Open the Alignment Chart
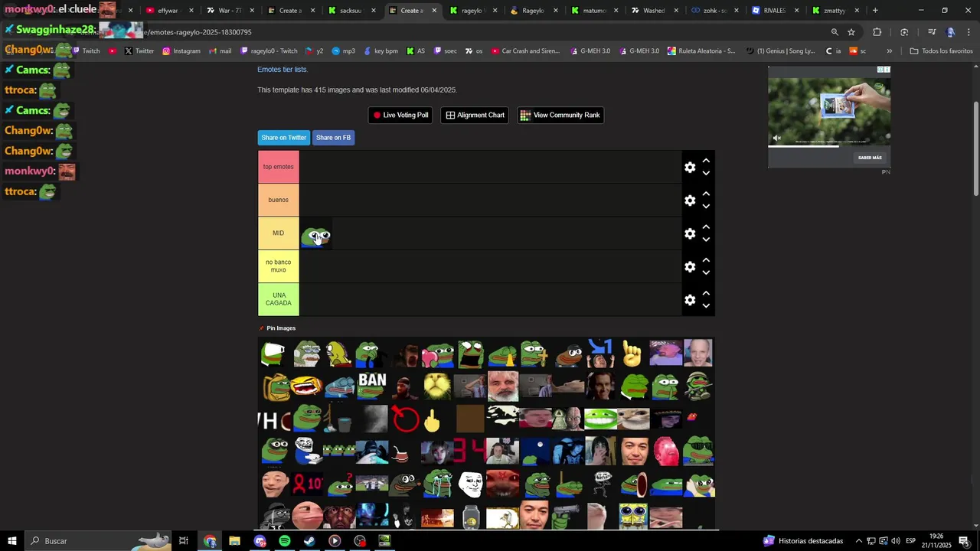This screenshot has width=980, height=551. pos(475,115)
